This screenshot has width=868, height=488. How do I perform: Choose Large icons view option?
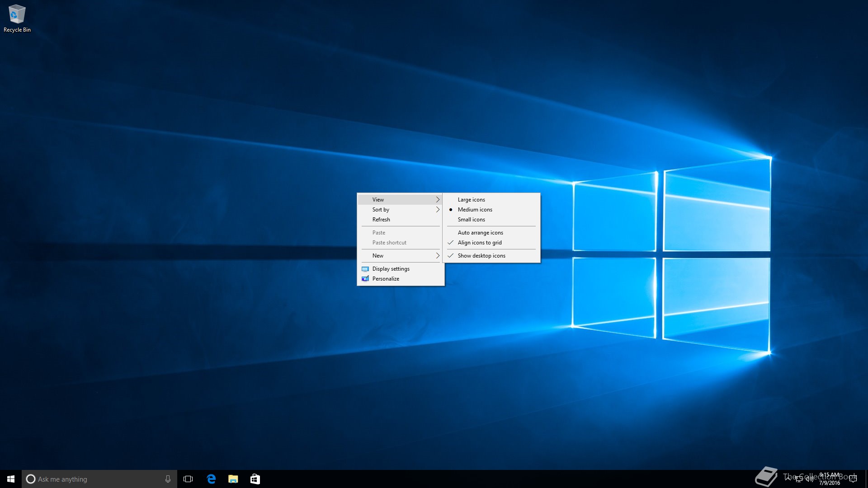(x=491, y=200)
